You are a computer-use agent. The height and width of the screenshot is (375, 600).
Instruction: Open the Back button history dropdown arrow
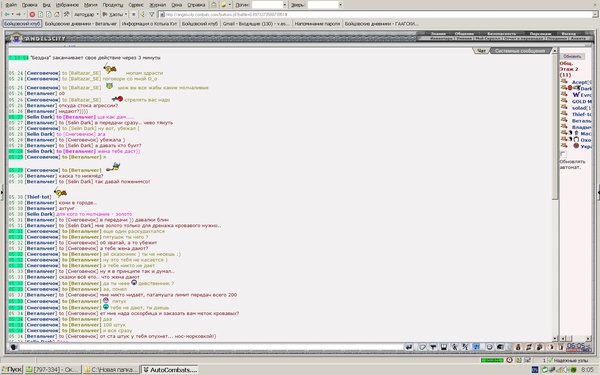coord(13,14)
